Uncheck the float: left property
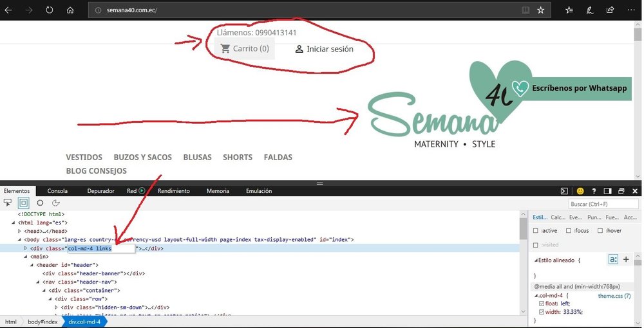 [x=542, y=304]
